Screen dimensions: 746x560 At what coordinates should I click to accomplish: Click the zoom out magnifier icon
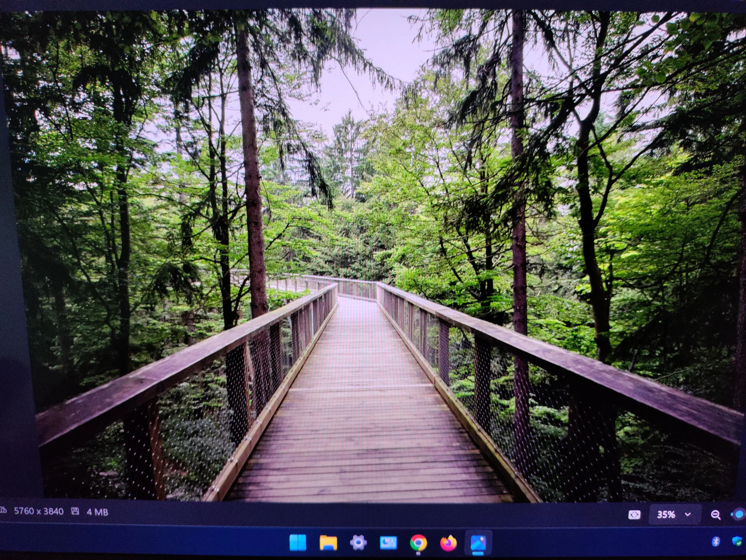[x=715, y=515]
